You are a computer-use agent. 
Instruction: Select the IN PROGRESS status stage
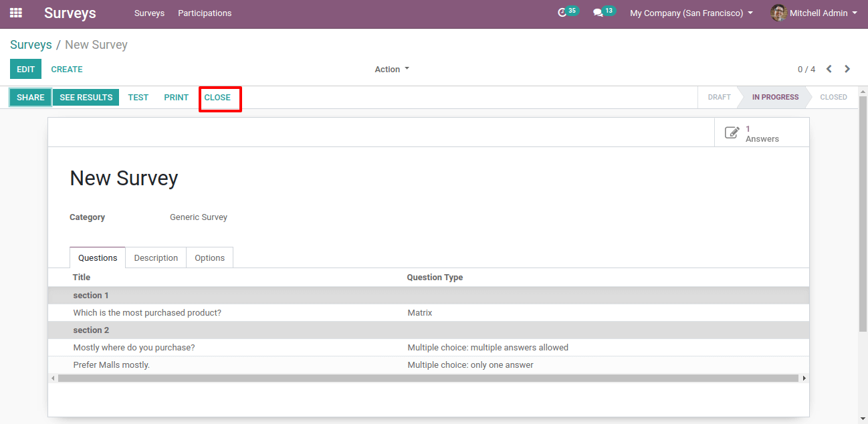coord(775,97)
